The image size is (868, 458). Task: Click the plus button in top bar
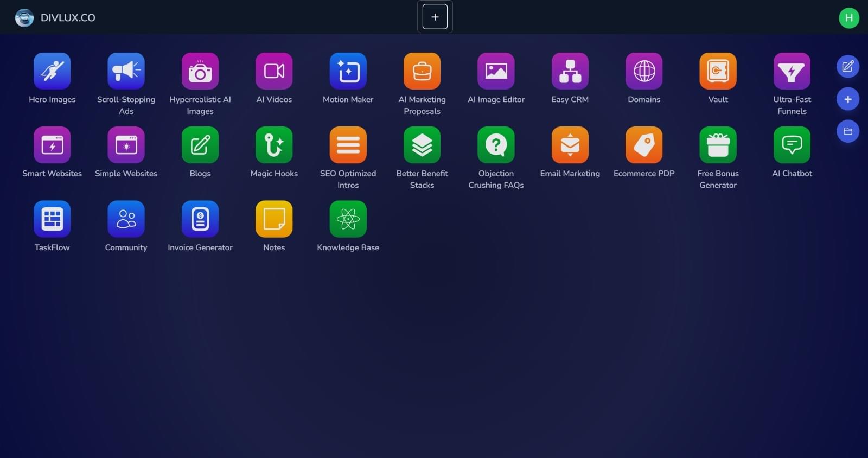click(x=435, y=17)
